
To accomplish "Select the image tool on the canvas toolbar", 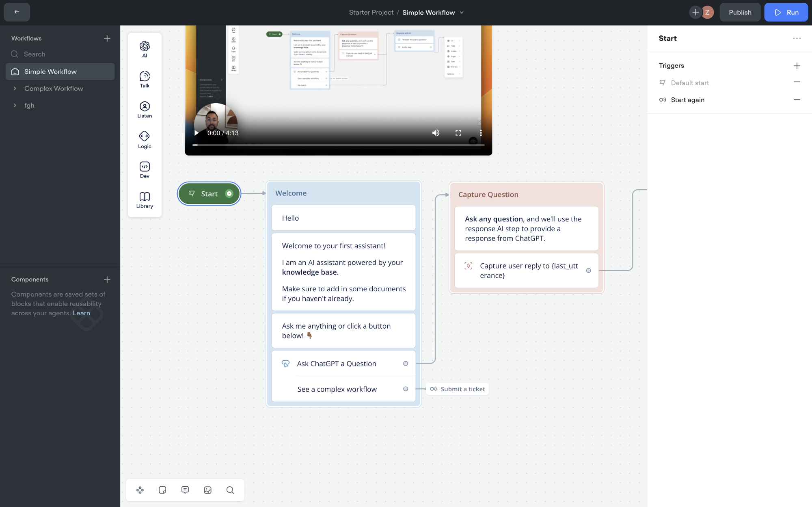I will click(x=208, y=490).
